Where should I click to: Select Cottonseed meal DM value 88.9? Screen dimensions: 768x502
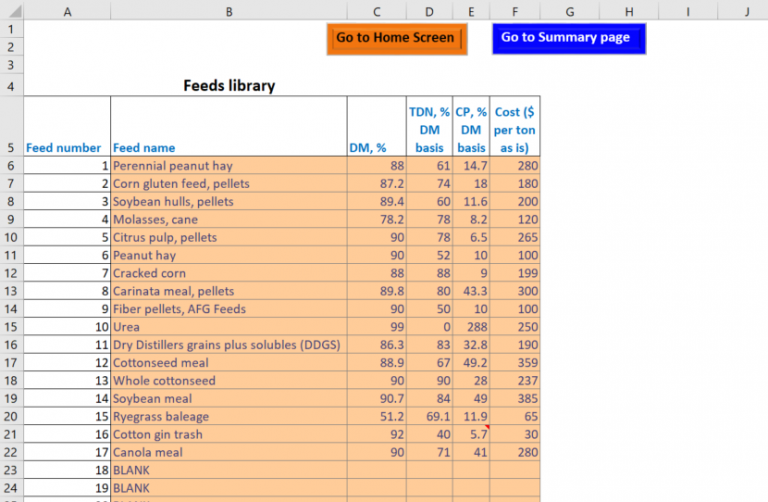(376, 363)
